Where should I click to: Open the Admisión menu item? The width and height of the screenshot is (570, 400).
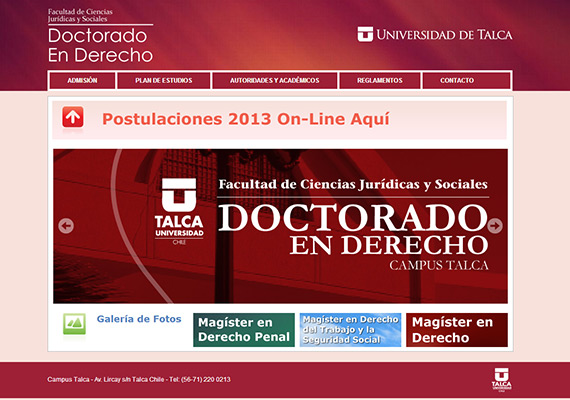[x=83, y=80]
